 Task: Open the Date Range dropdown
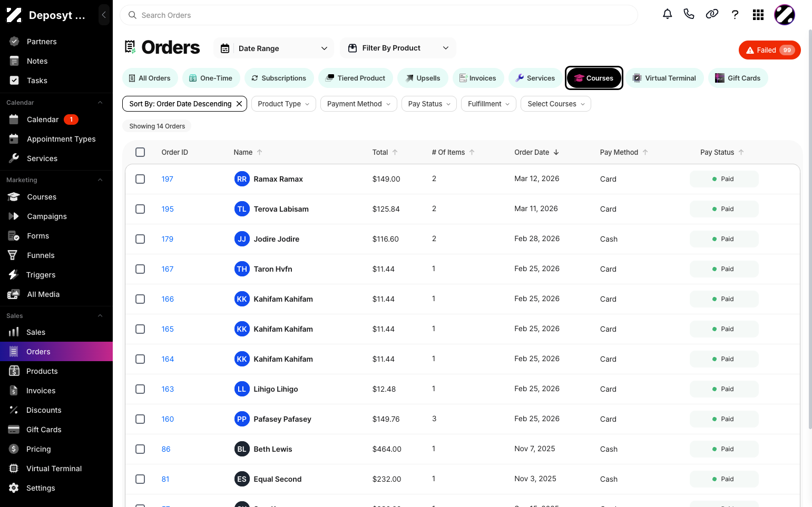(x=274, y=48)
